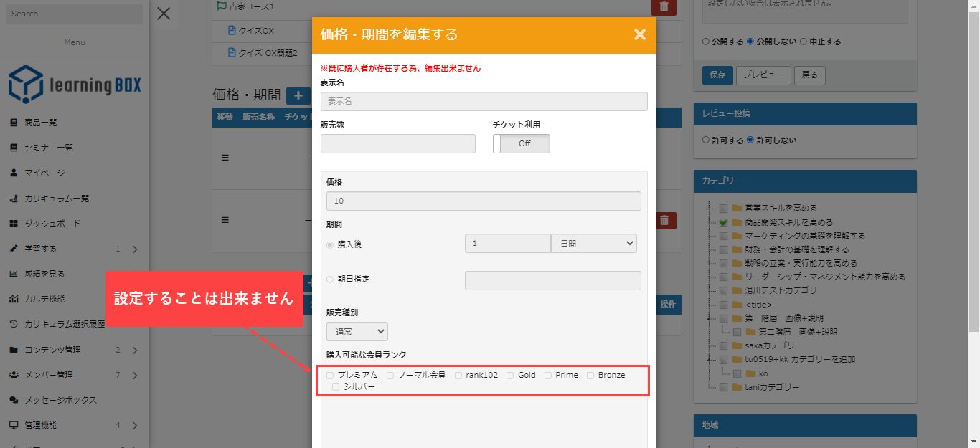Open ダッシュボード from sidebar

pos(52,224)
